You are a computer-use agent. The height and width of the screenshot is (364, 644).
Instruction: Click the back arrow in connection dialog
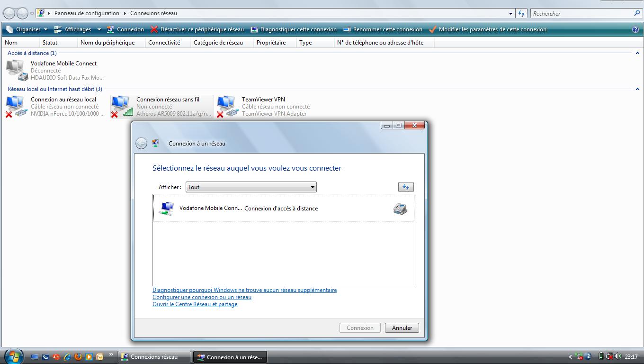141,143
